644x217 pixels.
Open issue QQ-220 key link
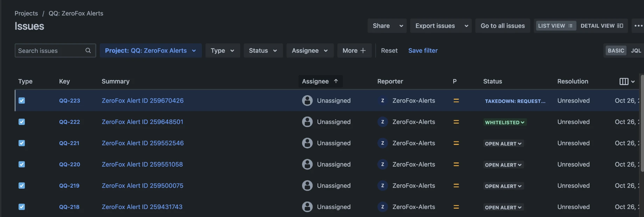tap(69, 165)
